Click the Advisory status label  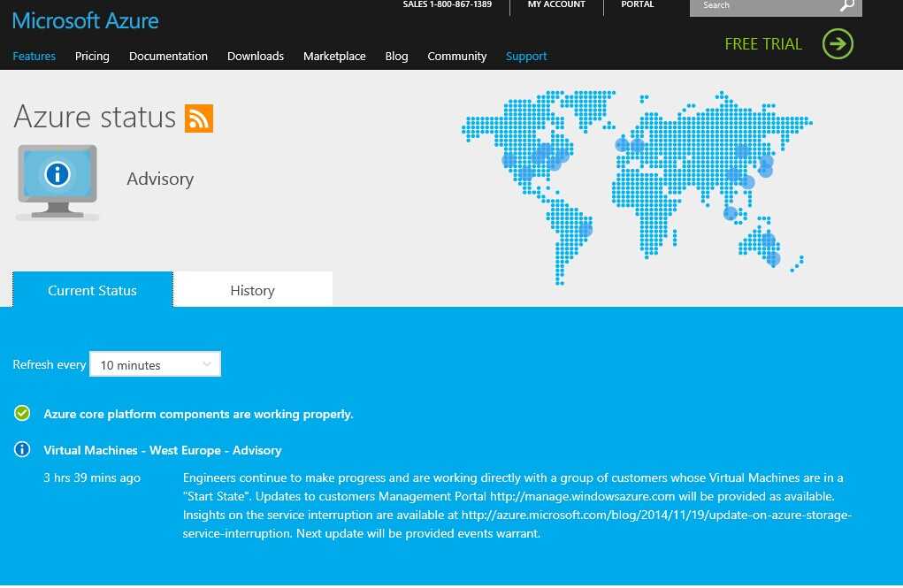(x=160, y=179)
